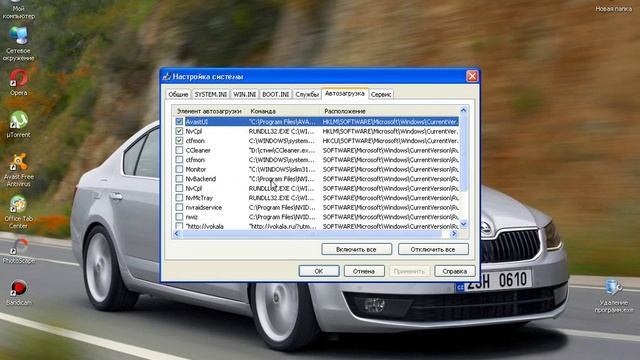Open help via the Справка button
Image resolution: width=640 pixels, height=360 pixels.
[455, 271]
